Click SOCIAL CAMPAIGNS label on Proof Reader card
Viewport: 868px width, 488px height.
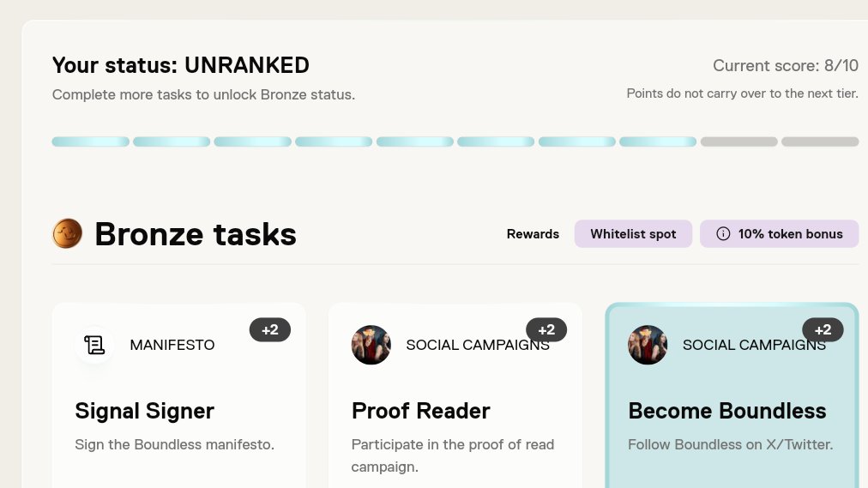coord(477,345)
